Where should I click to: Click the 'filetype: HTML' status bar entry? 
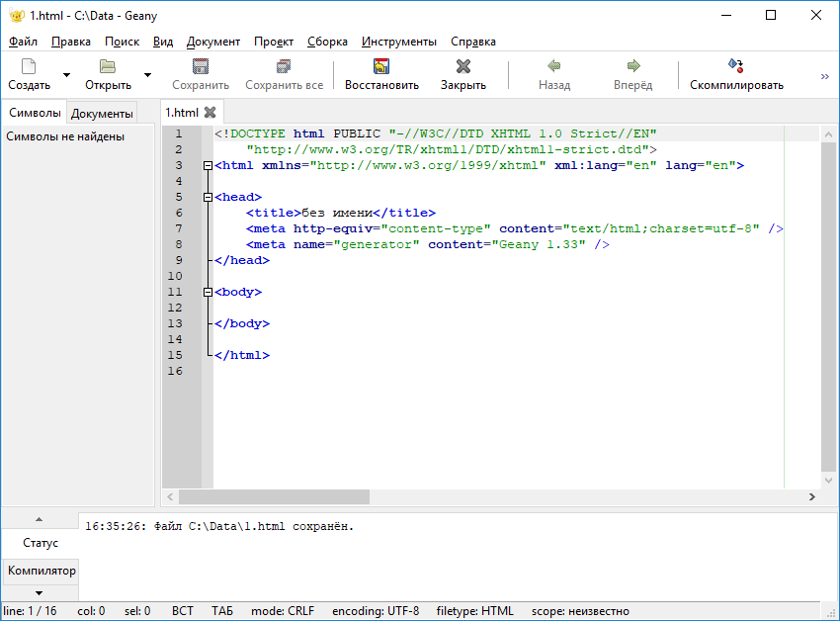click(x=474, y=611)
